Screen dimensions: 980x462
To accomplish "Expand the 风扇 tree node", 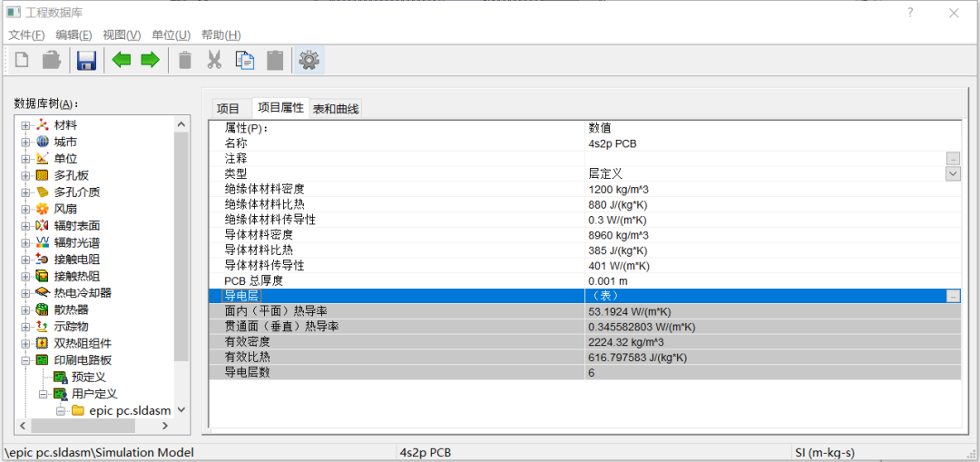I will (25, 210).
